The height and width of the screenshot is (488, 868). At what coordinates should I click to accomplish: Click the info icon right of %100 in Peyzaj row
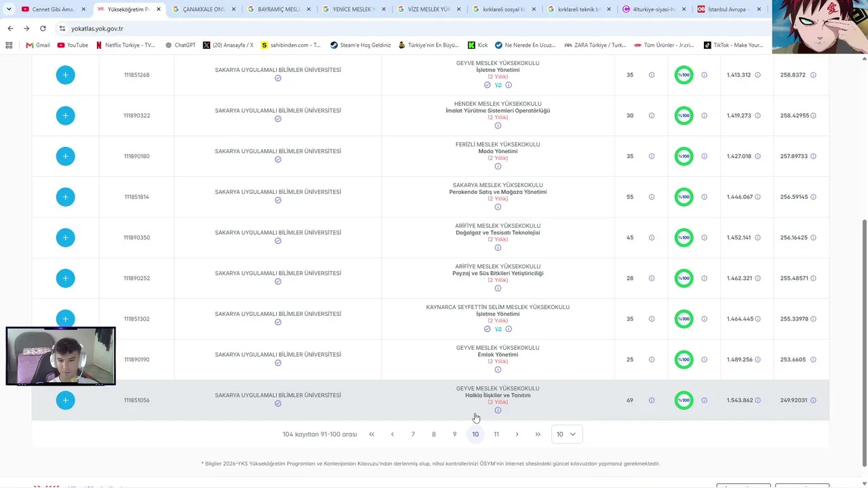[704, 278]
